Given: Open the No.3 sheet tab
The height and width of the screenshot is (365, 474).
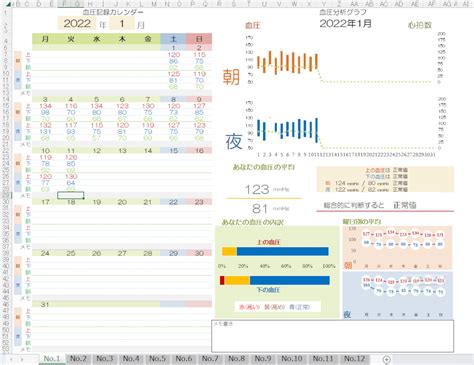Looking at the screenshot, I should coord(104,359).
